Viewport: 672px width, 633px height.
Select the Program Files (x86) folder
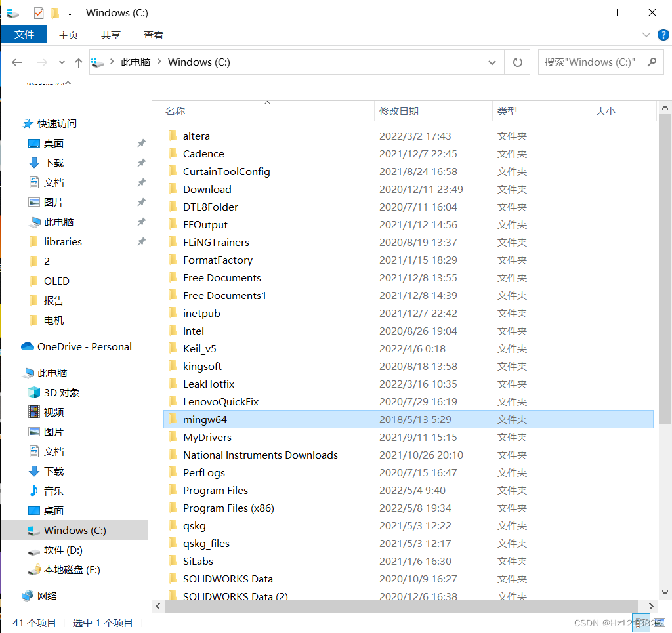click(x=228, y=508)
